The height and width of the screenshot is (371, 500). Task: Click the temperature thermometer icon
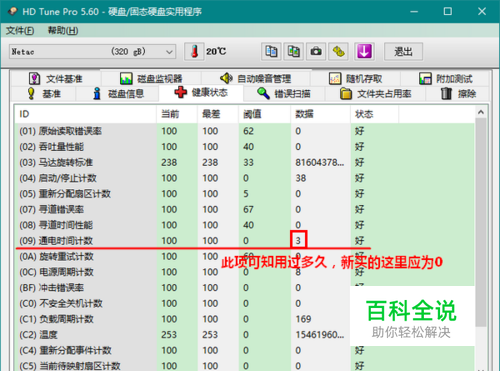tap(194, 52)
